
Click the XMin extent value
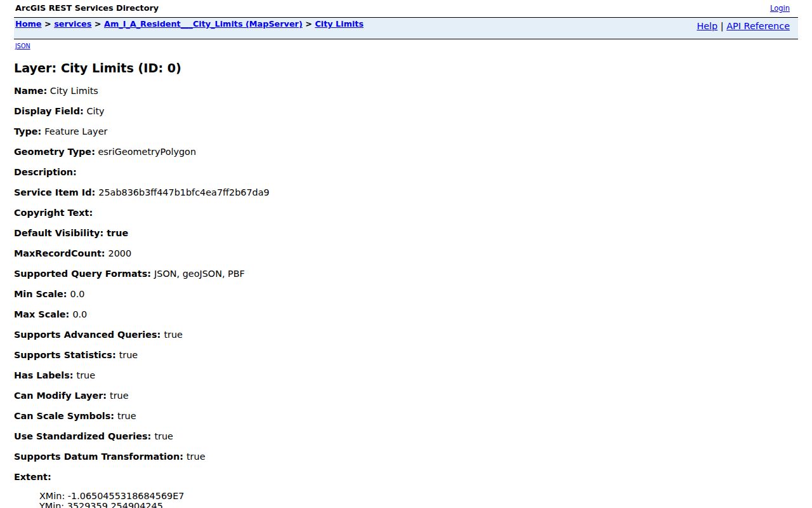112,496
